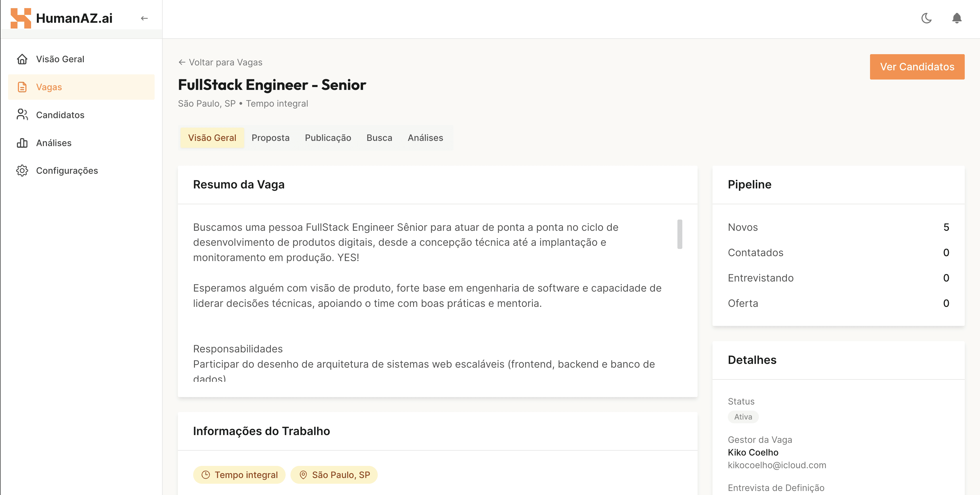This screenshot has width=980, height=495.
Task: Select the Busca tab
Action: (379, 138)
